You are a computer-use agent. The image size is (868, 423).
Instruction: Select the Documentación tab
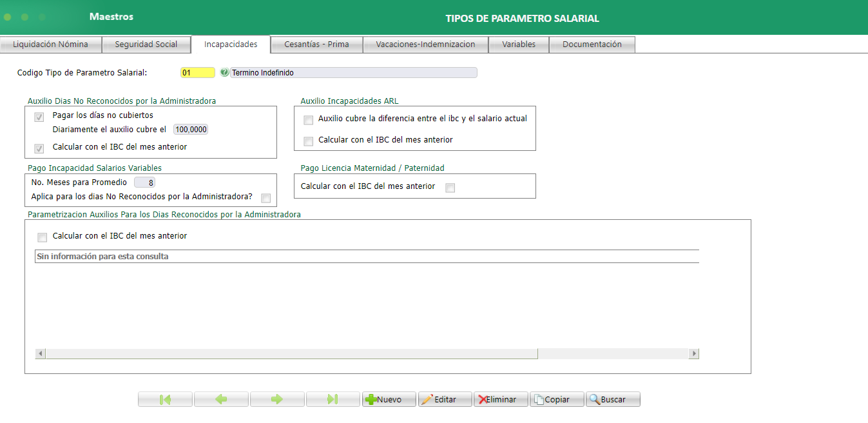point(592,44)
